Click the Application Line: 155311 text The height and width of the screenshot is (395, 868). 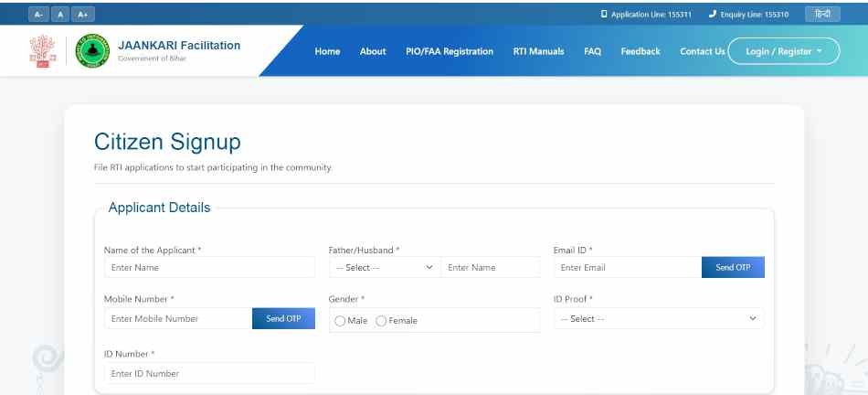coord(651,15)
